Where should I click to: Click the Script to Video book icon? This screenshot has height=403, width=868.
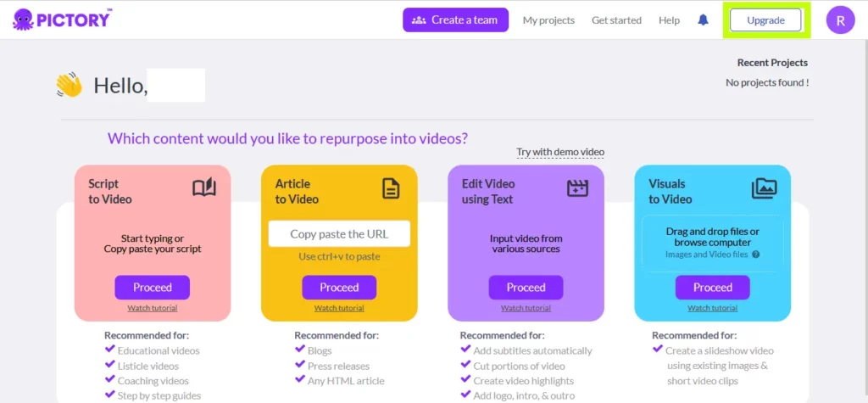tap(204, 188)
